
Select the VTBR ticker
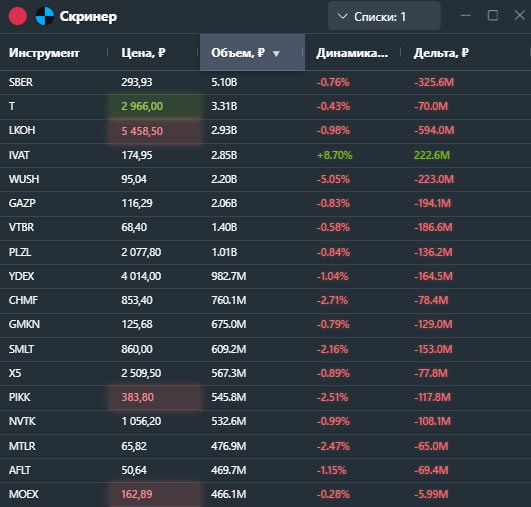click(x=21, y=227)
